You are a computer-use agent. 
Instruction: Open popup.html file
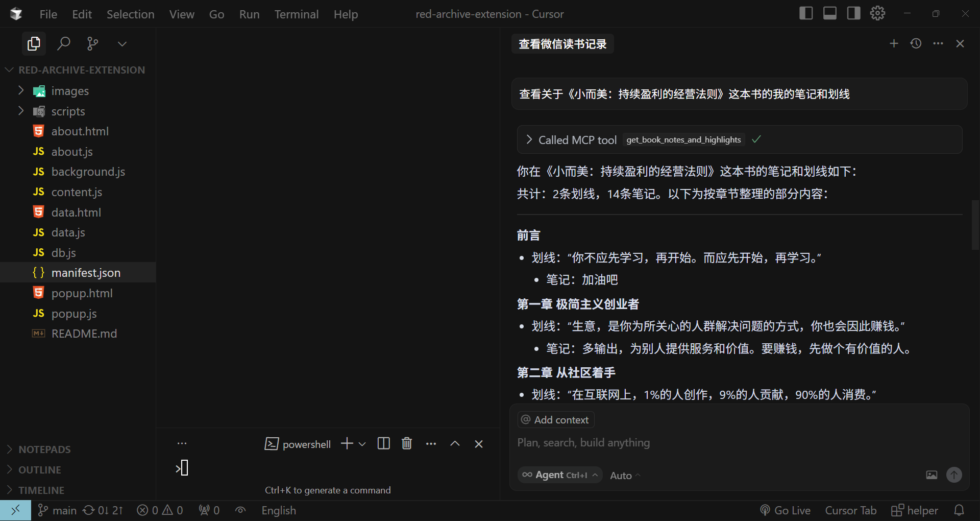78,293
